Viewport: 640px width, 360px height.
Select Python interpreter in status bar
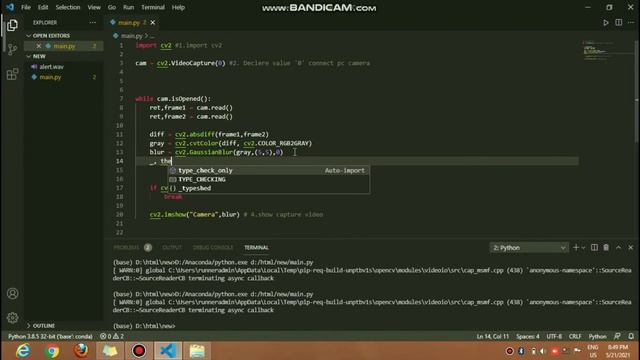[x=51, y=337]
